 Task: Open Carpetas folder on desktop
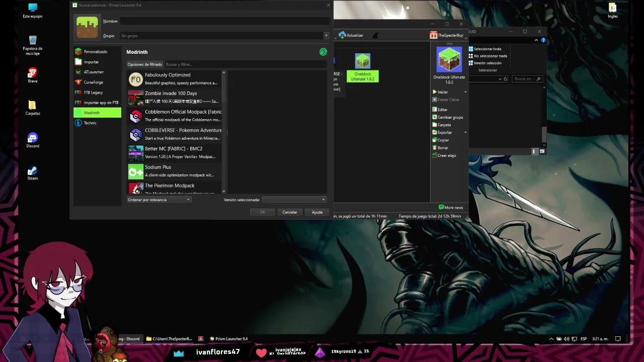pos(33,108)
